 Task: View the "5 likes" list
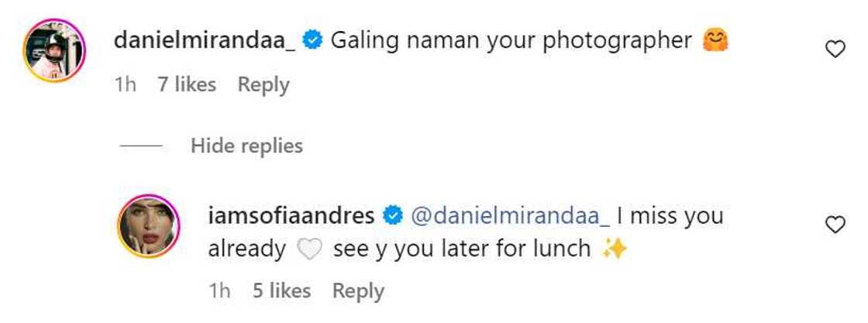coord(282,290)
